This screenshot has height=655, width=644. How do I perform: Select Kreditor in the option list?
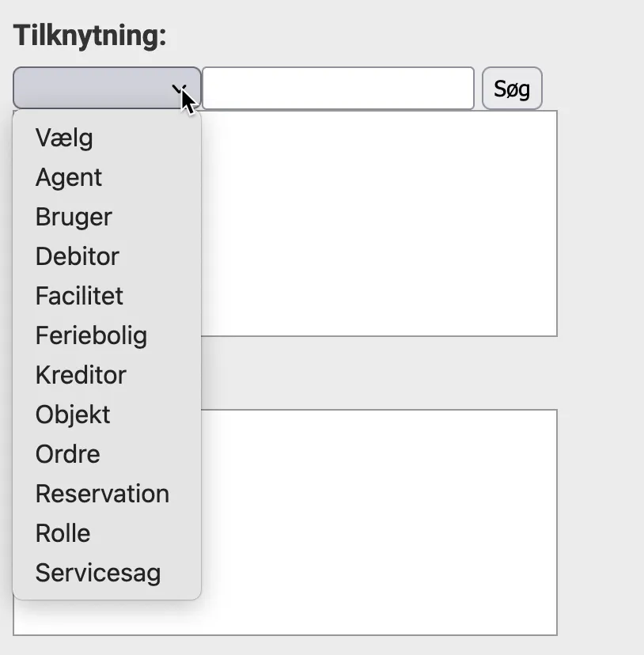pos(81,375)
